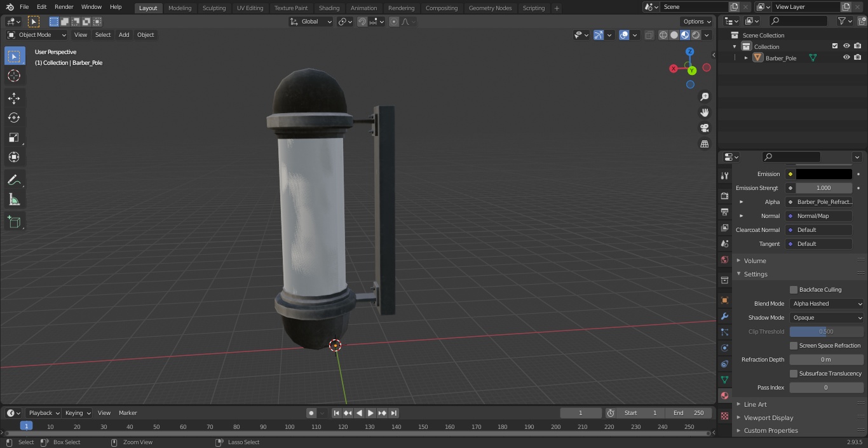Open the Tool properties tab

724,175
